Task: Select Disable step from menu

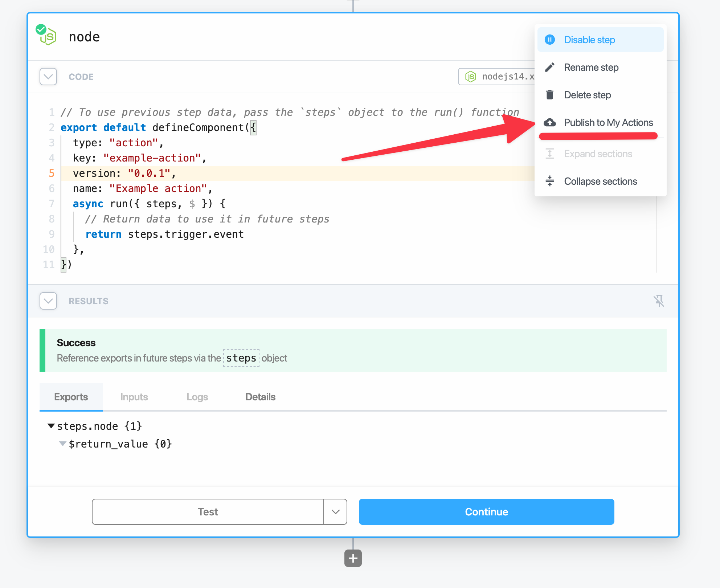Action: (x=600, y=40)
